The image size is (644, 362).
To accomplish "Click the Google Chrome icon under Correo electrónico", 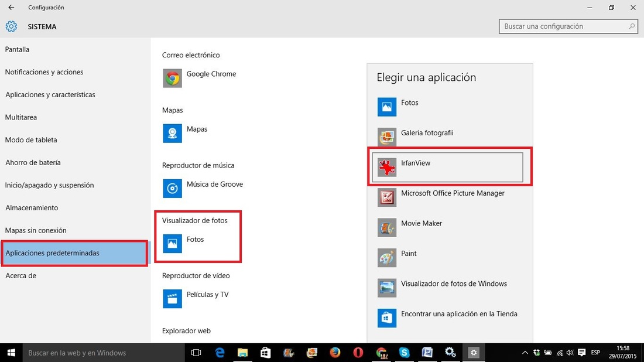I will 172,78.
